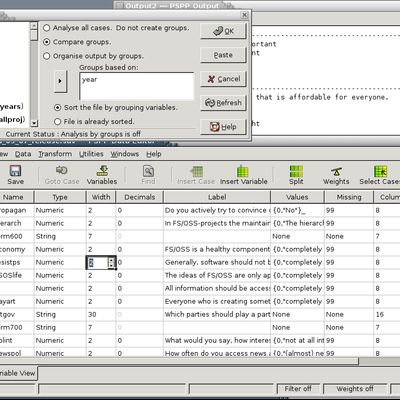Click columns value '16' in tgov row
The width and height of the screenshot is (400, 400).
tap(387, 314)
